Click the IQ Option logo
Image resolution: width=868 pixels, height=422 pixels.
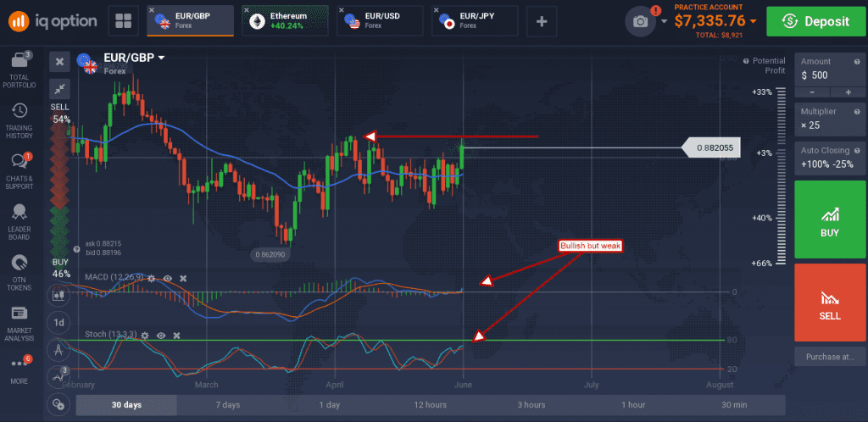coord(53,21)
